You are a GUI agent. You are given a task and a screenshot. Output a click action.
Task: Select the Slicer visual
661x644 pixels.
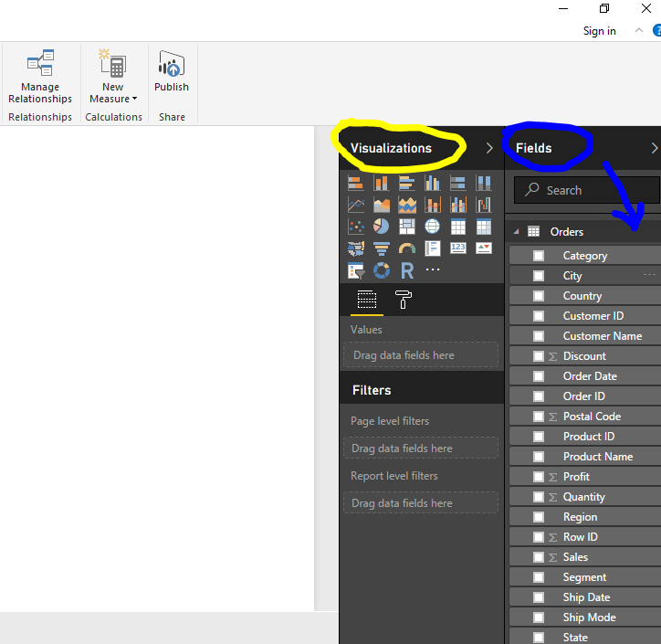(356, 270)
